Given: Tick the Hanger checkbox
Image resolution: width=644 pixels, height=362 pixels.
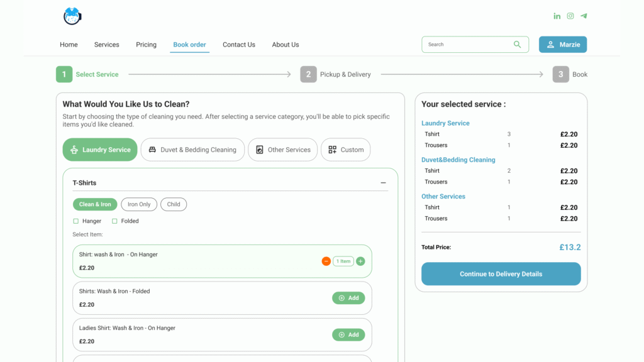Looking at the screenshot, I should coord(76,221).
